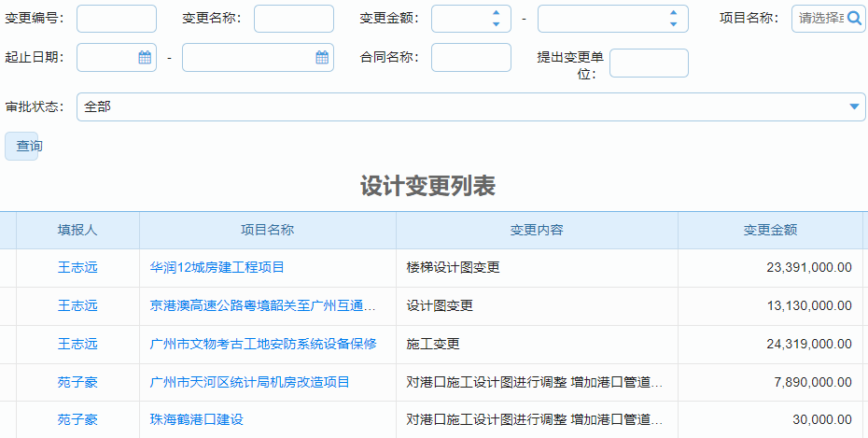The image size is (868, 438).
Task: Focus the 变更名称 text field
Action: point(293,19)
